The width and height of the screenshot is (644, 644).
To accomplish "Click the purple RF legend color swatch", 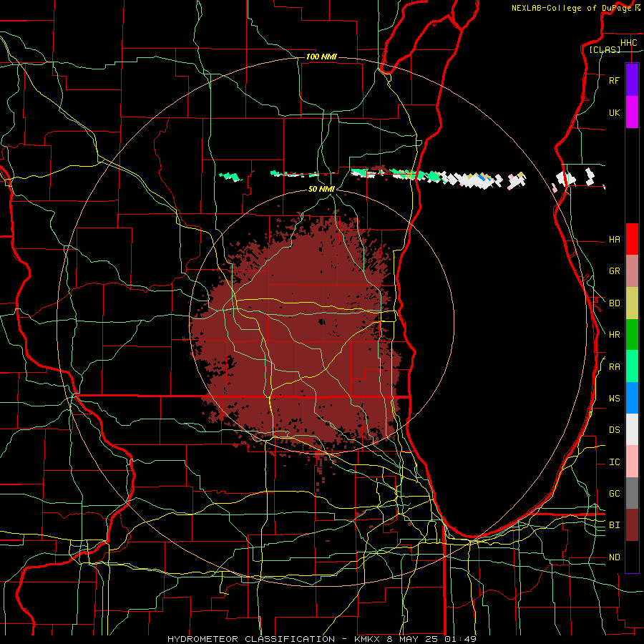I will pyautogui.click(x=632, y=79).
